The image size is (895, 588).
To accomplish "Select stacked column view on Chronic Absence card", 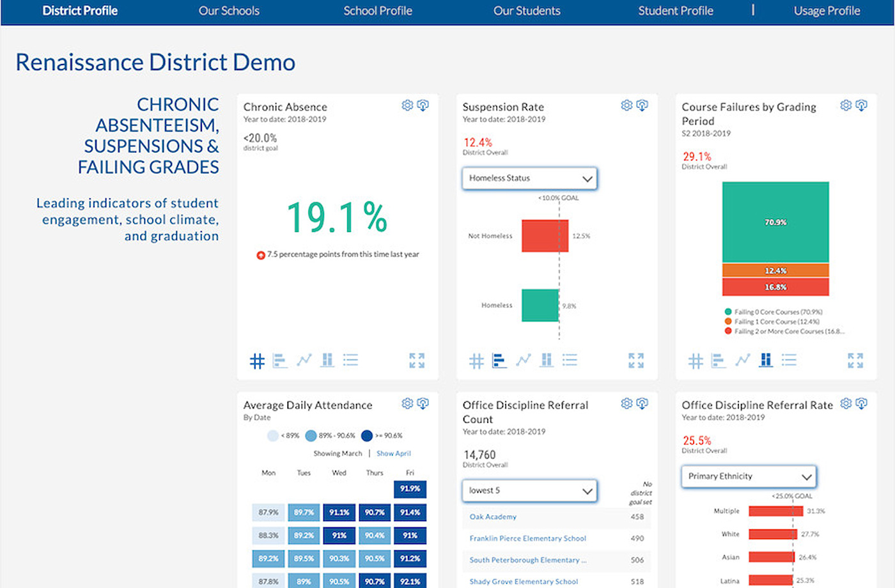I will coord(327,360).
